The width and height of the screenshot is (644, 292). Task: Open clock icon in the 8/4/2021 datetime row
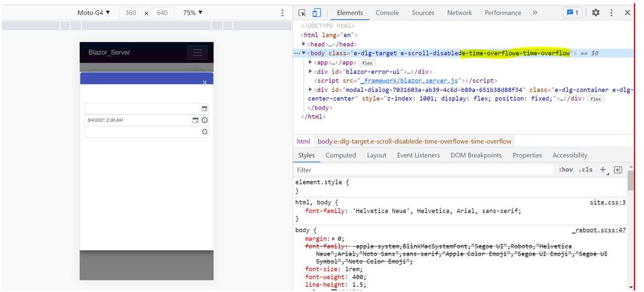pyautogui.click(x=205, y=120)
